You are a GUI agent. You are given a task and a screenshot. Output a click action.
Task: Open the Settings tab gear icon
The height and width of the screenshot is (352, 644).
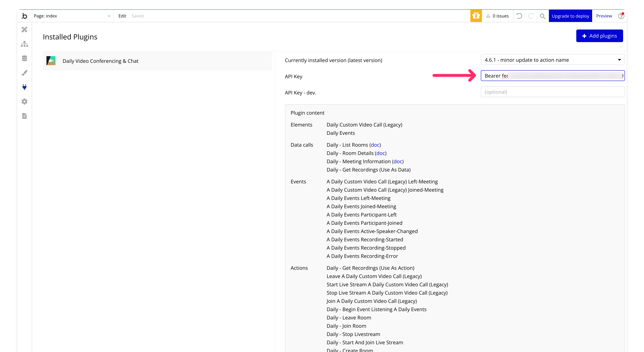[x=24, y=101]
